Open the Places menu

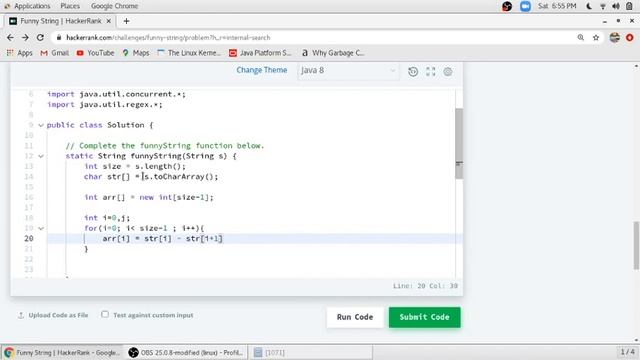tap(70, 6)
